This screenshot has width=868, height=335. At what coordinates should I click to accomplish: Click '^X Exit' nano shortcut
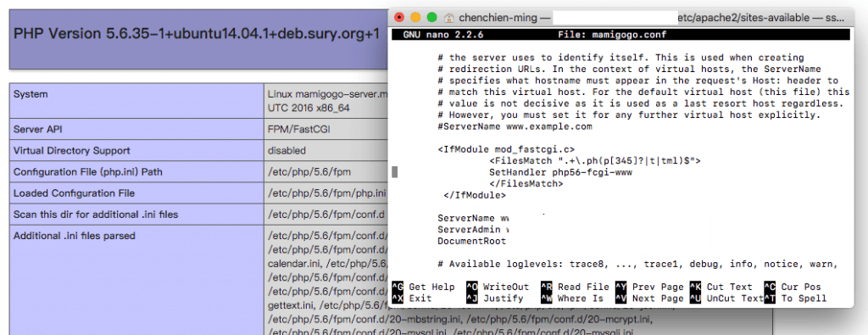tap(412, 299)
